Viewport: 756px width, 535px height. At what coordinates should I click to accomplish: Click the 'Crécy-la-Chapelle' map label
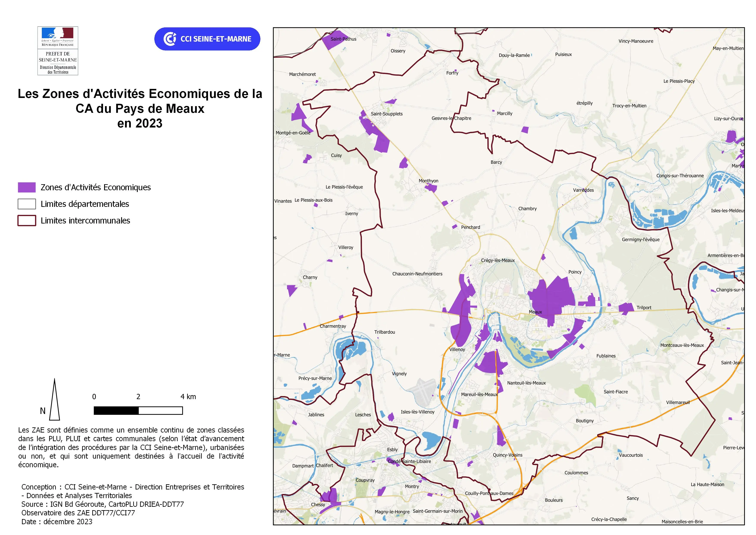click(609, 519)
